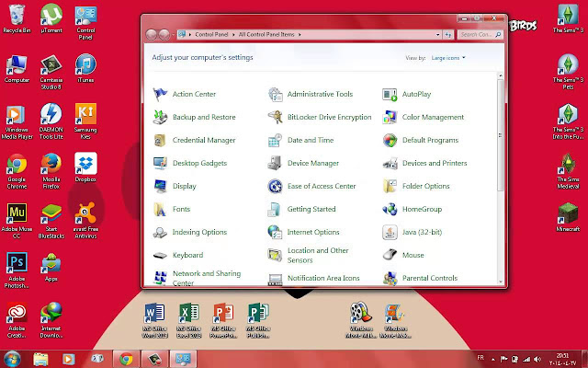
Task: Open Windows Explorer folder in taskbar
Action: coord(40,360)
